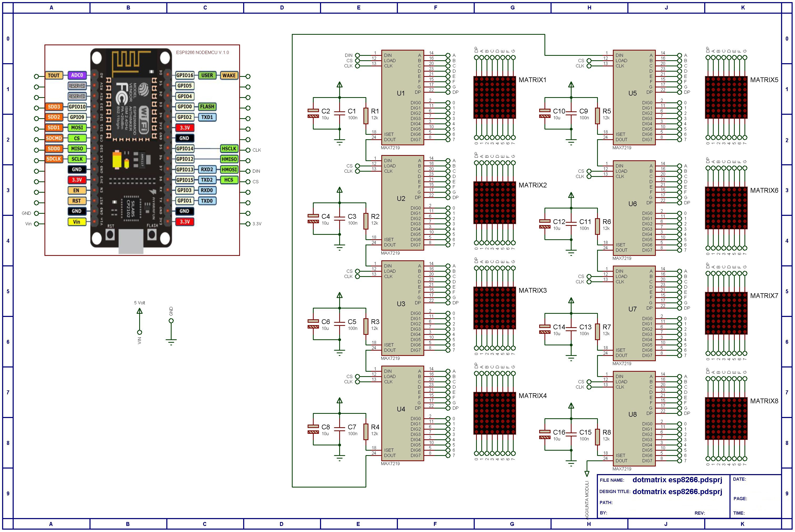
Task: Click the MATRIX4 LED display
Action: (x=494, y=413)
